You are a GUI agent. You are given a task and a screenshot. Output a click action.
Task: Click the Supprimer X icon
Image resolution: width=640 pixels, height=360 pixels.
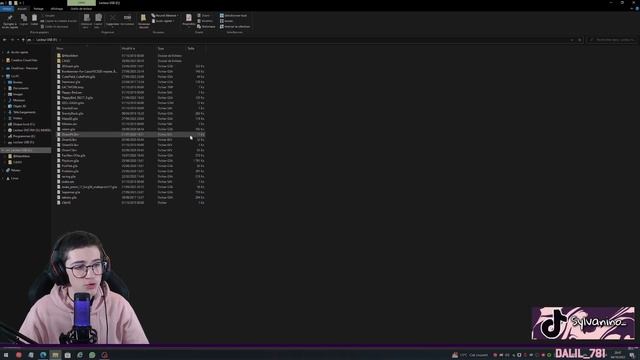tap(113, 18)
